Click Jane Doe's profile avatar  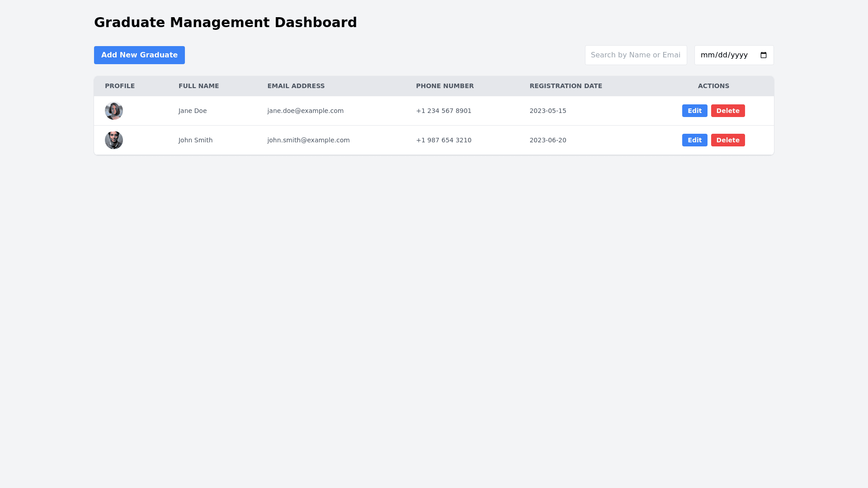[114, 111]
